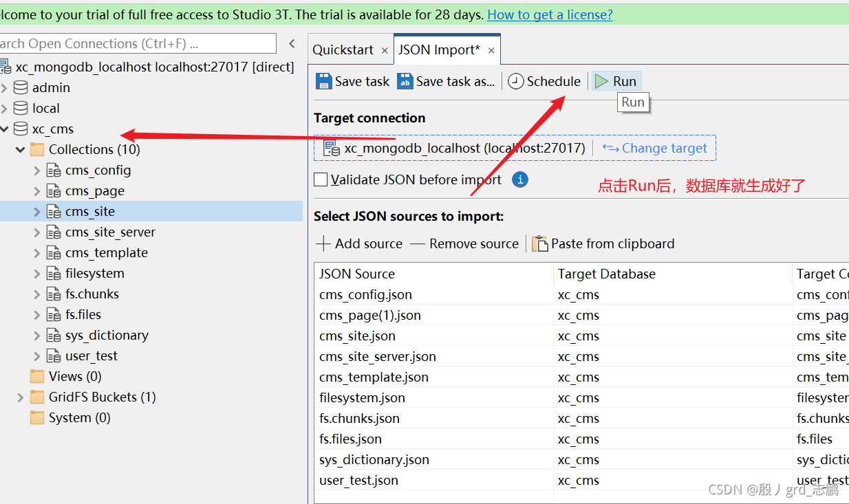Select the cms_site_server.json source row
The height and width of the screenshot is (504, 849).
[581, 356]
